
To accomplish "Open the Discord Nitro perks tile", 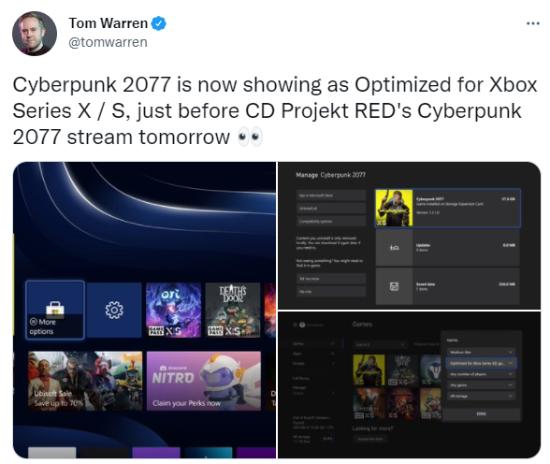I will click(x=204, y=381).
